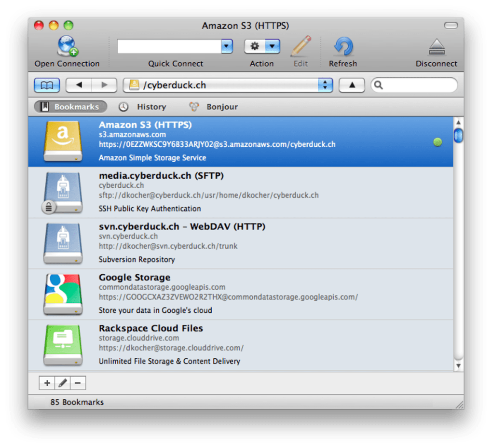
Task: Open the bookmarks book icon below the toolbar
Action: pos(47,85)
